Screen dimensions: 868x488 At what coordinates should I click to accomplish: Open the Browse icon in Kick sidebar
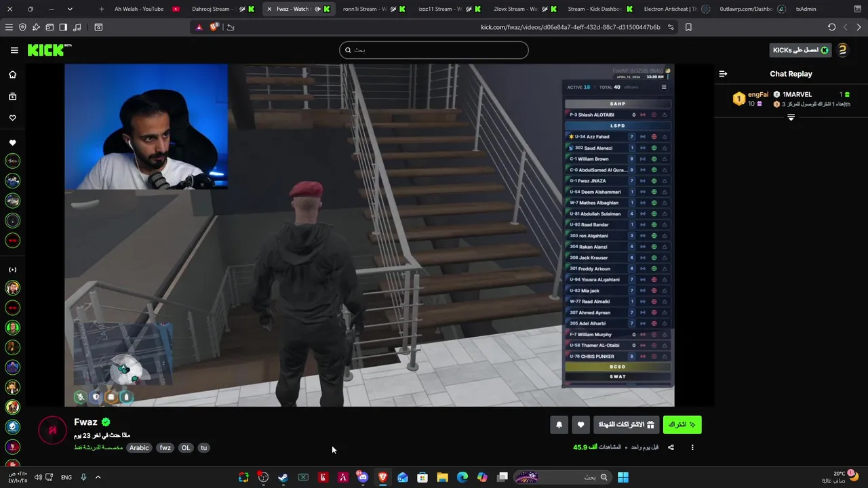pos(12,96)
